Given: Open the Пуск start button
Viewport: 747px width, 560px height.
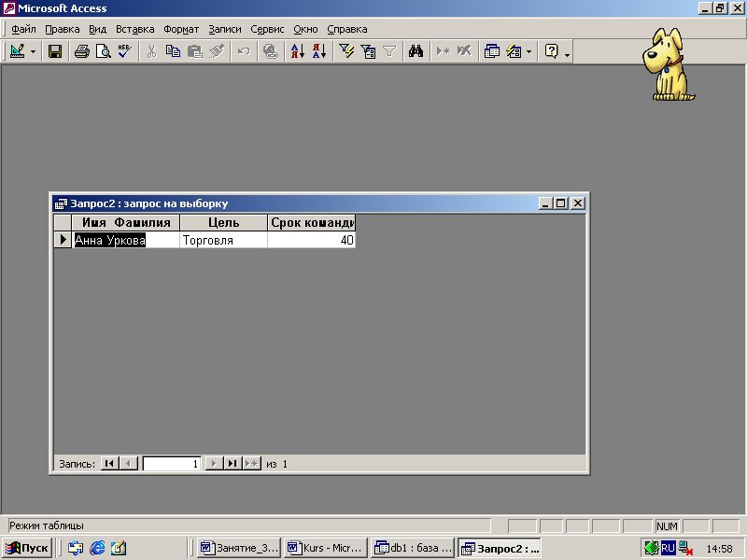Looking at the screenshot, I should coord(28,548).
